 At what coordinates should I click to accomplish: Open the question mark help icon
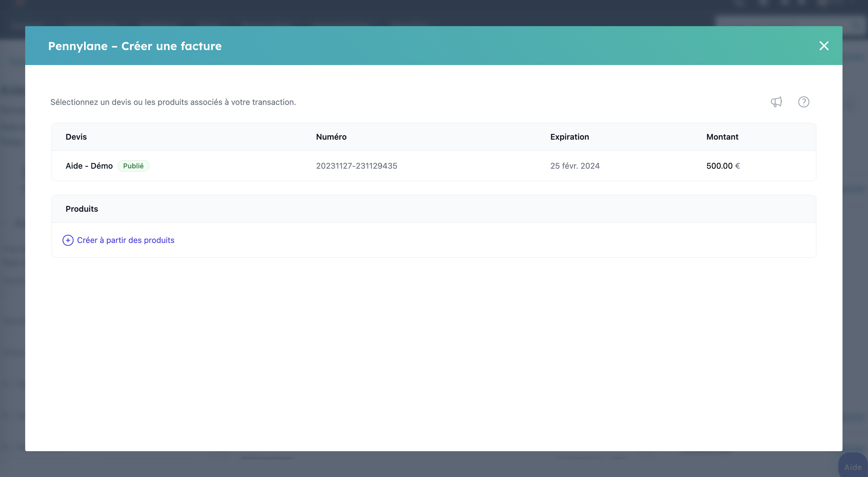803,102
